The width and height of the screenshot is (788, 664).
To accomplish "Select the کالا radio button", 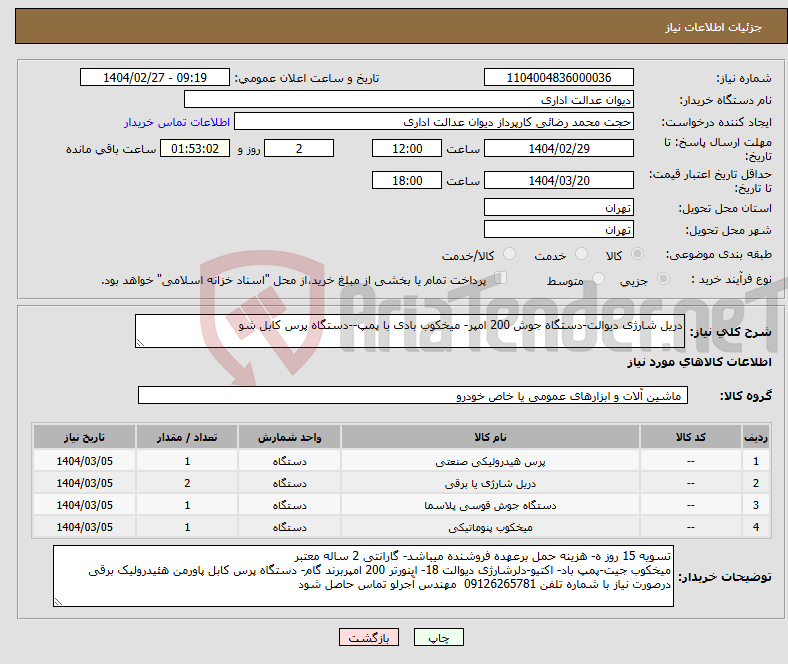I will tap(637, 254).
